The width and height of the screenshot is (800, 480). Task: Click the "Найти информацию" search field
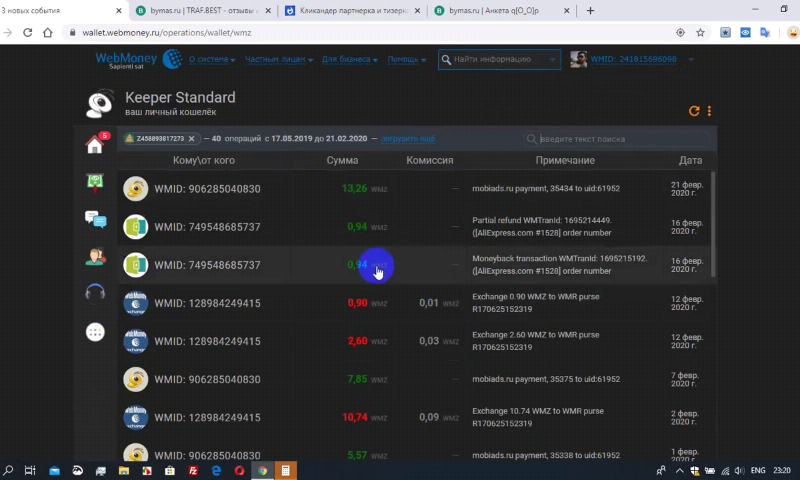(x=498, y=60)
